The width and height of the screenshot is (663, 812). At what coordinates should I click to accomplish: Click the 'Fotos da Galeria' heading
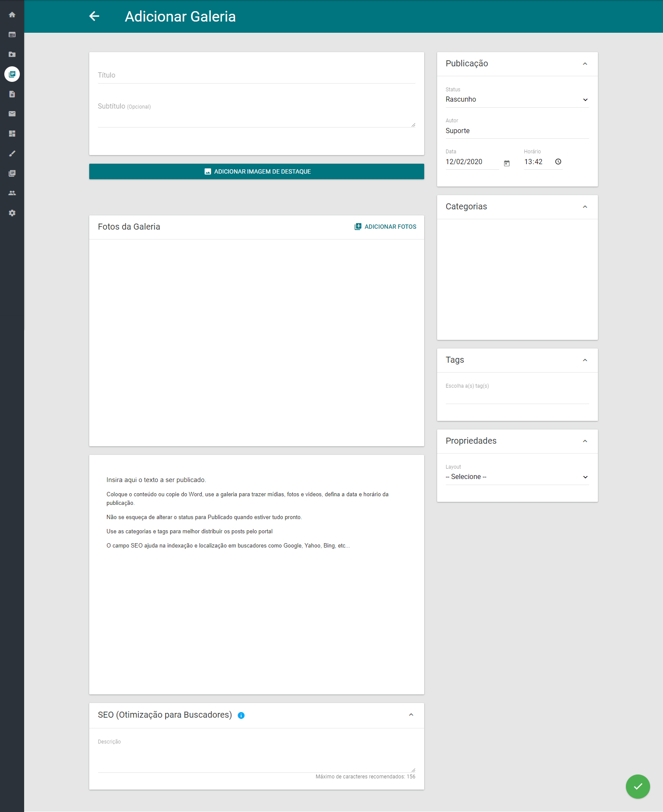[129, 227]
